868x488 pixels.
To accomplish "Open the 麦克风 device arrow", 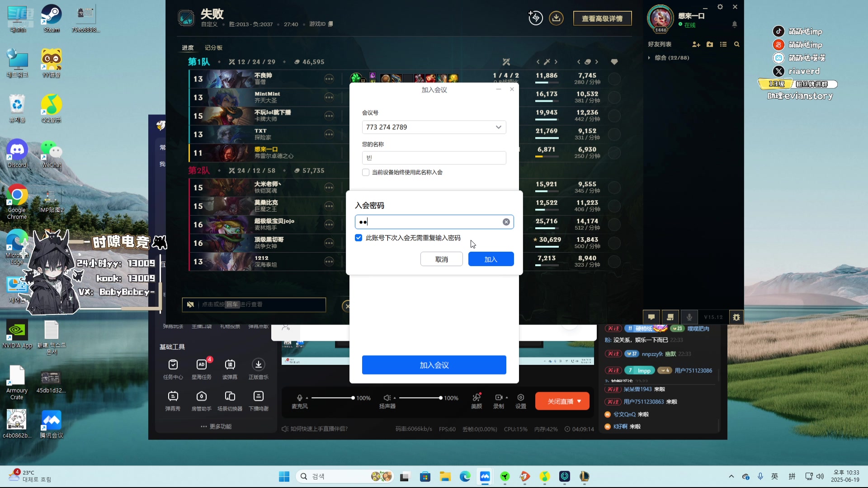I will (x=307, y=398).
